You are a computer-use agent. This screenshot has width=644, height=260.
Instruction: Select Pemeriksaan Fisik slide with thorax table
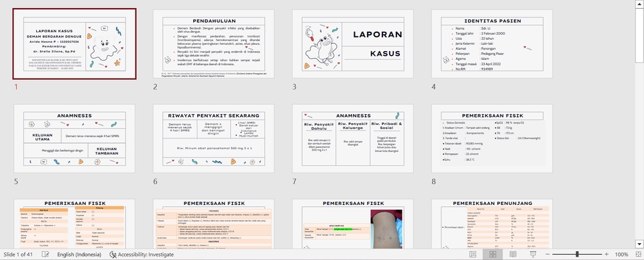click(x=213, y=224)
